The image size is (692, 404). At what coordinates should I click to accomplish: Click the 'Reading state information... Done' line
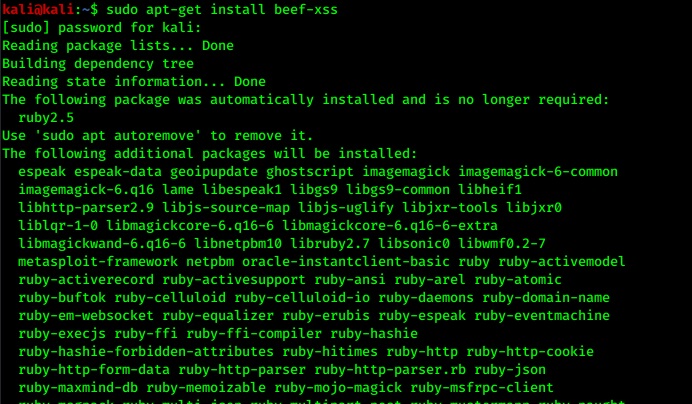tap(134, 81)
